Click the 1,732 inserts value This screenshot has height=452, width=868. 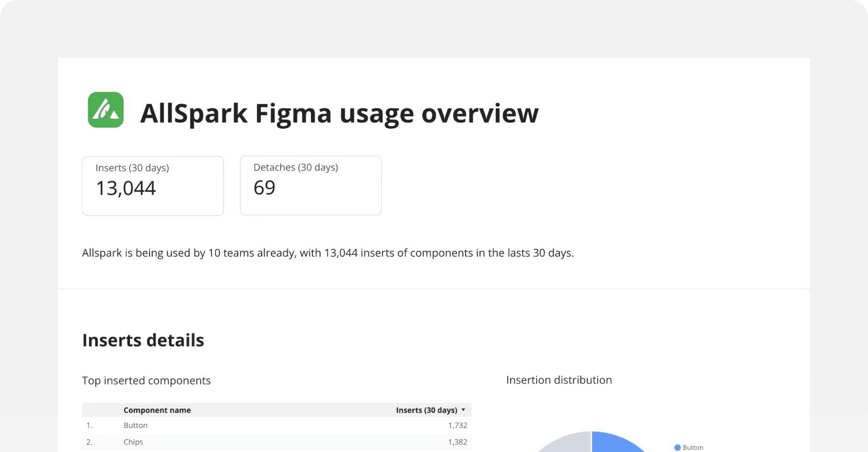pos(458,425)
